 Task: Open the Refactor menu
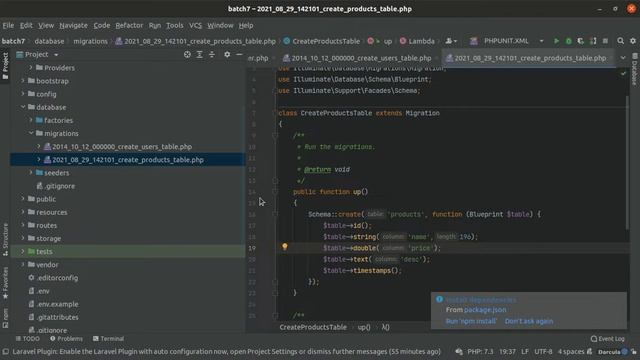(129, 25)
